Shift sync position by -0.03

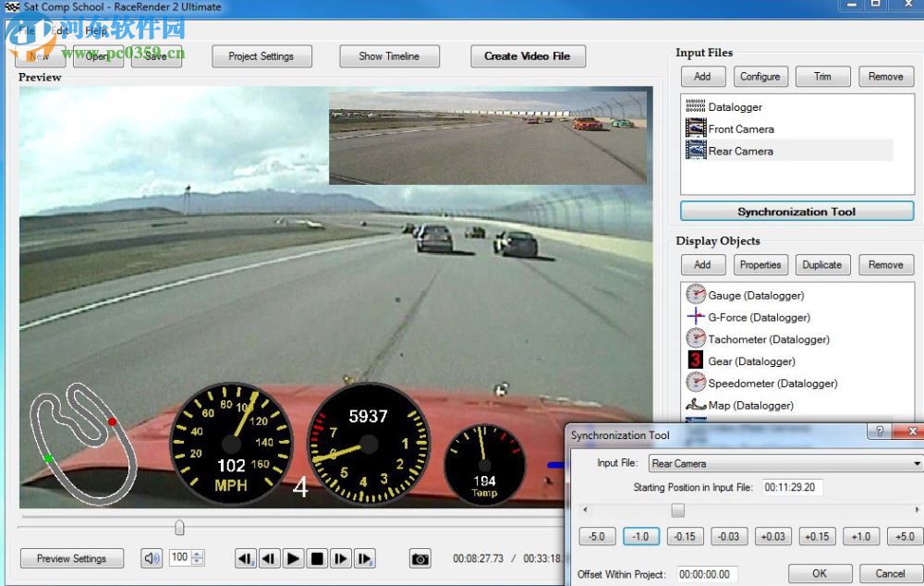(x=729, y=536)
